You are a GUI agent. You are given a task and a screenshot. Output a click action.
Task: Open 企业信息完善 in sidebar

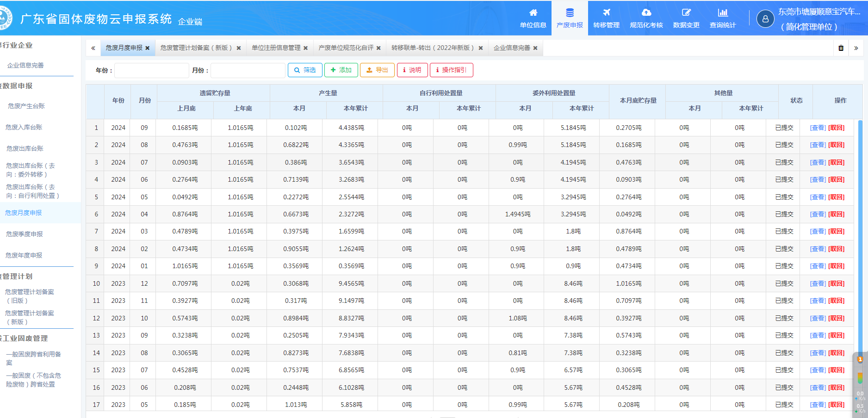click(25, 66)
